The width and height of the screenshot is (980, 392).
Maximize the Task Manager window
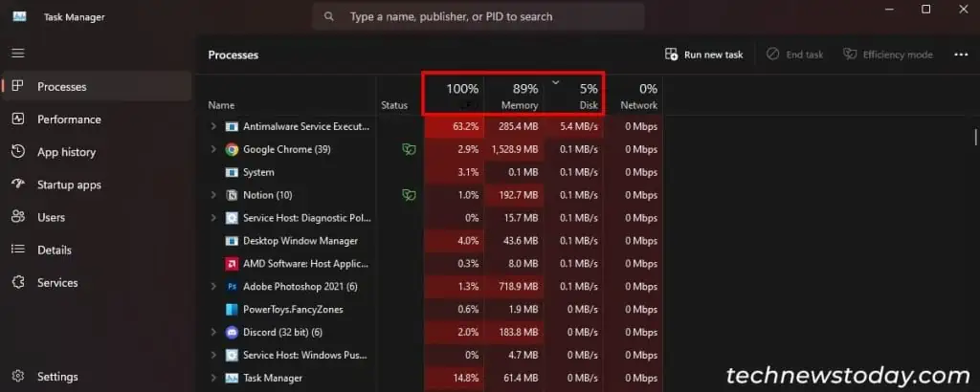926,10
